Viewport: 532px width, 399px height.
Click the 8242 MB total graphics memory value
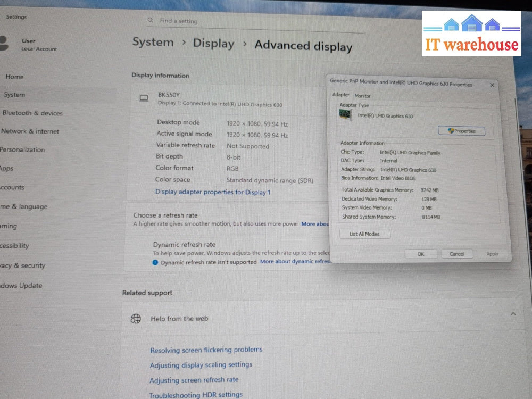pyautogui.click(x=429, y=190)
